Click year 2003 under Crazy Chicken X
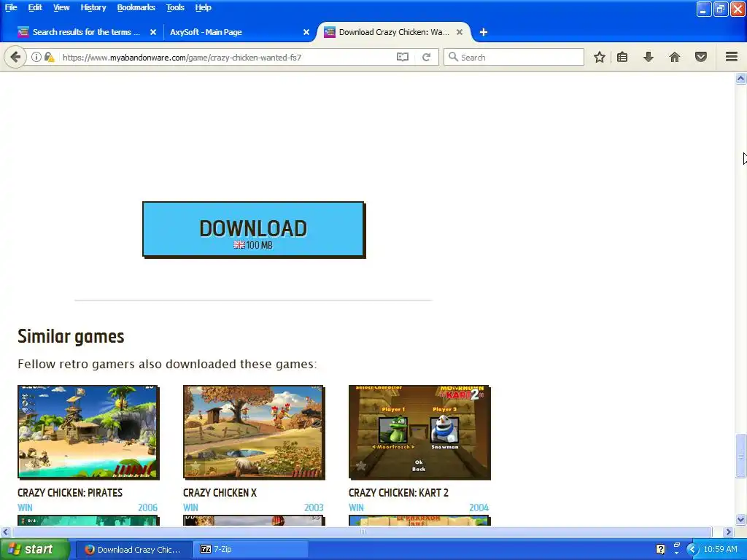The image size is (747, 560). (314, 507)
